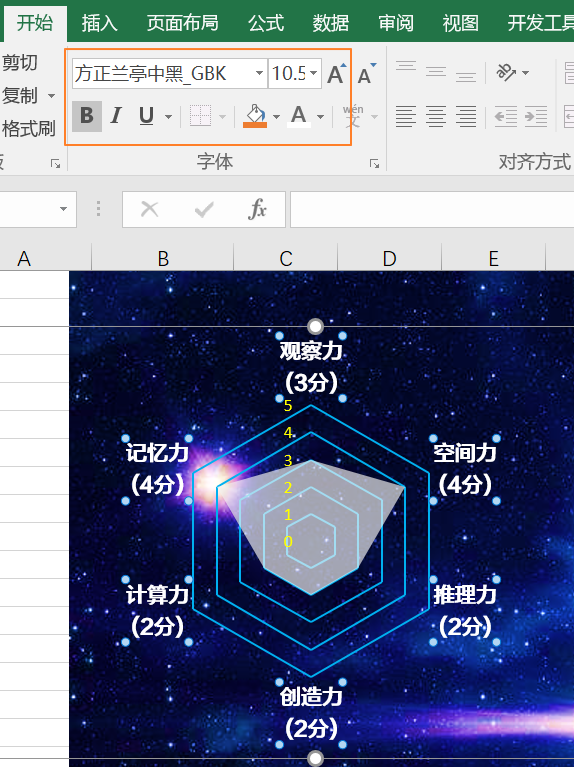
Task: Align text to middle icon
Action: 436,71
